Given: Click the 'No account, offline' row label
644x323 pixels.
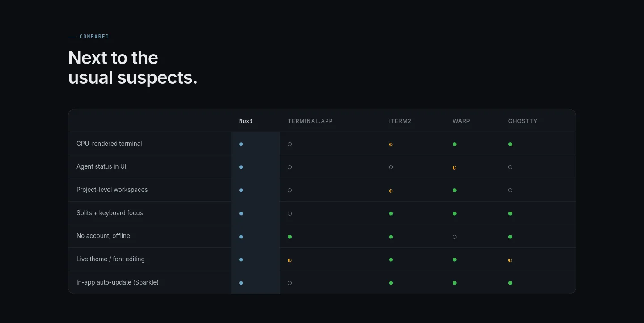Looking at the screenshot, I should (103, 236).
